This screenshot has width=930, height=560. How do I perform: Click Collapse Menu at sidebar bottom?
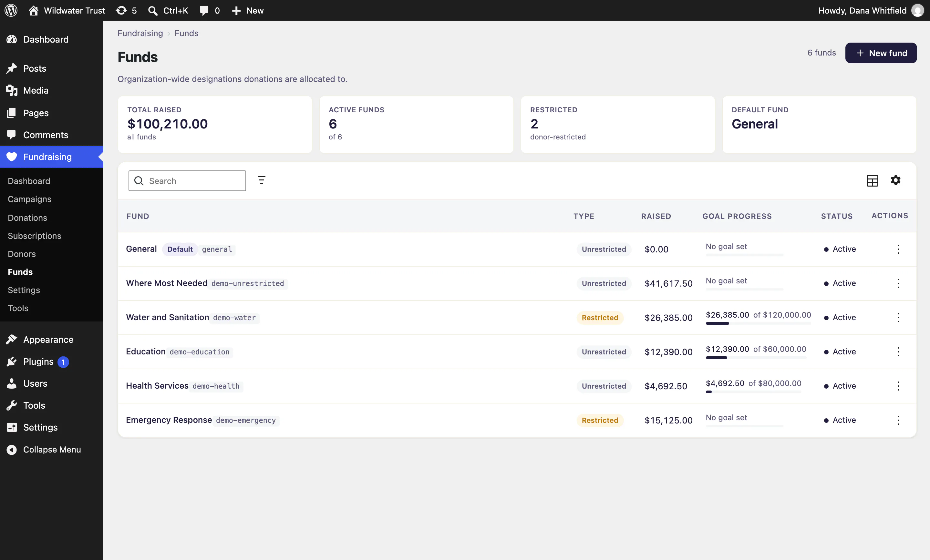click(x=52, y=449)
